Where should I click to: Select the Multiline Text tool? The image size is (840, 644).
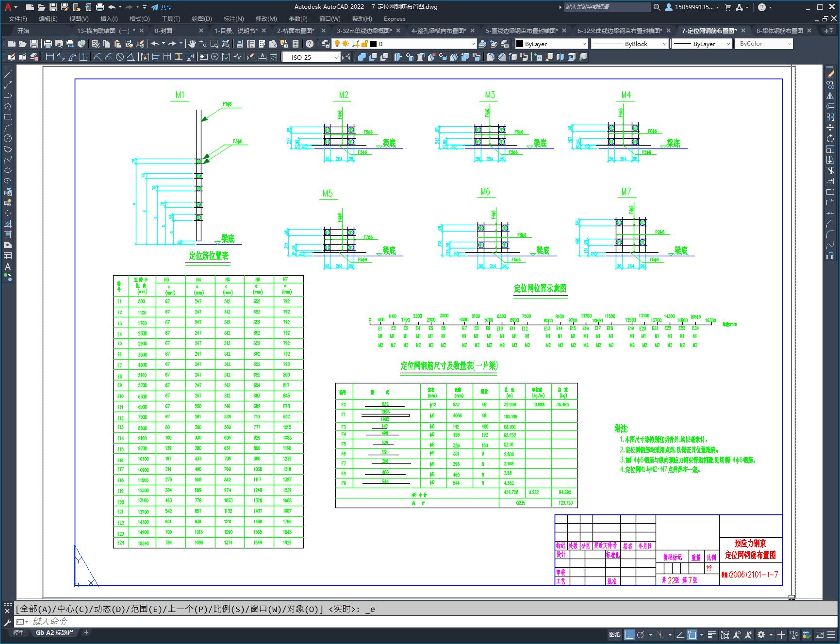pos(8,266)
